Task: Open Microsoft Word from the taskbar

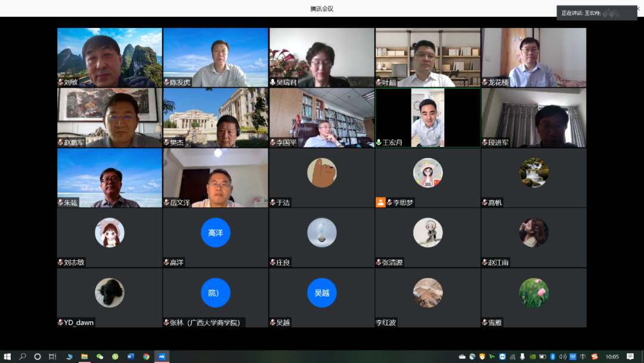Action: [x=131, y=356]
